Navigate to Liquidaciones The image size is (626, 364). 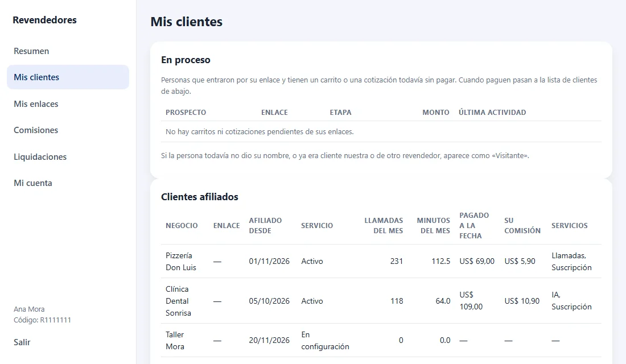pos(40,157)
